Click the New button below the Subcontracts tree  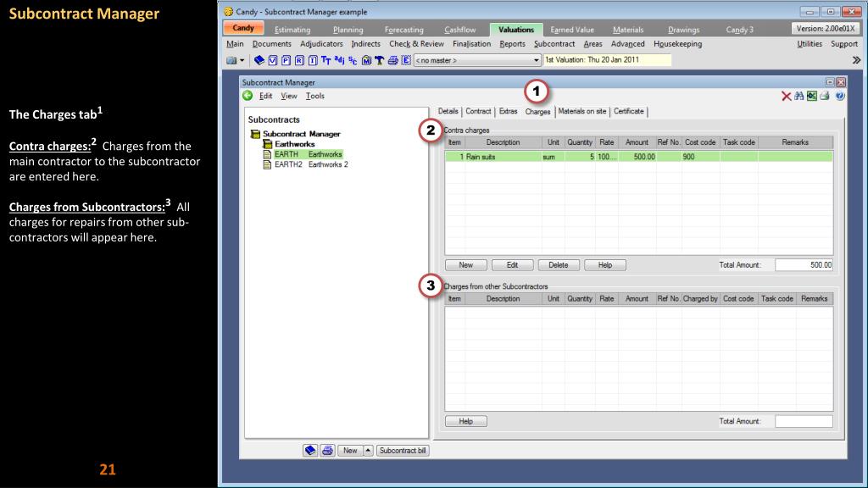point(350,451)
